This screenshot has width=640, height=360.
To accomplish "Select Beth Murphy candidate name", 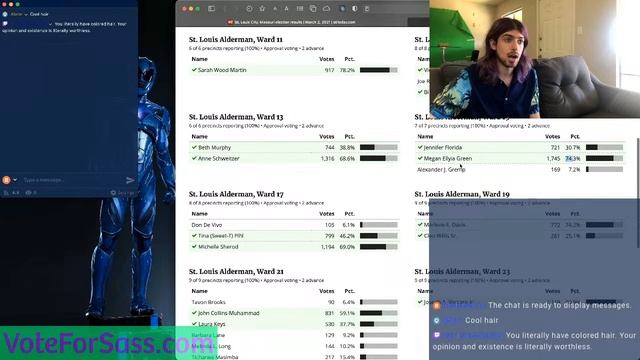I will 214,147.
